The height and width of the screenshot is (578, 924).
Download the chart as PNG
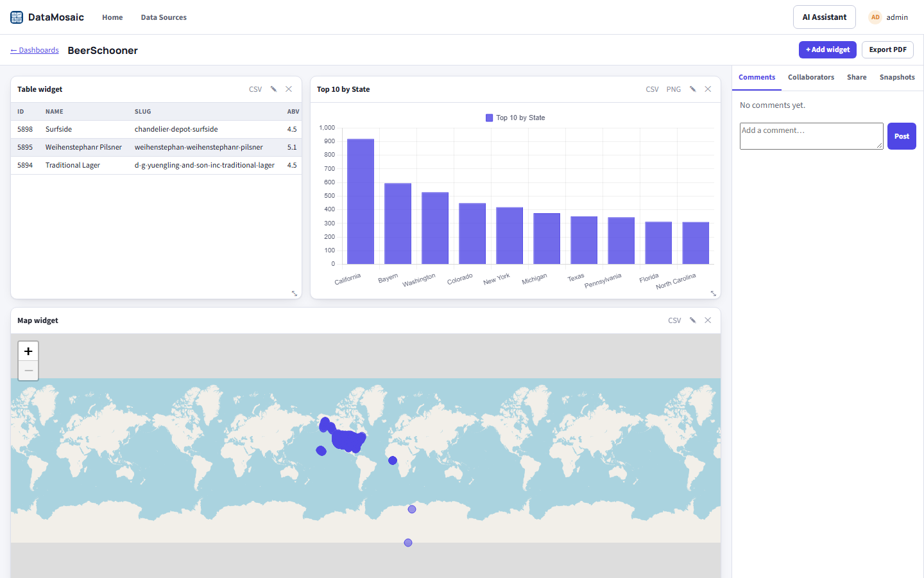[674, 89]
